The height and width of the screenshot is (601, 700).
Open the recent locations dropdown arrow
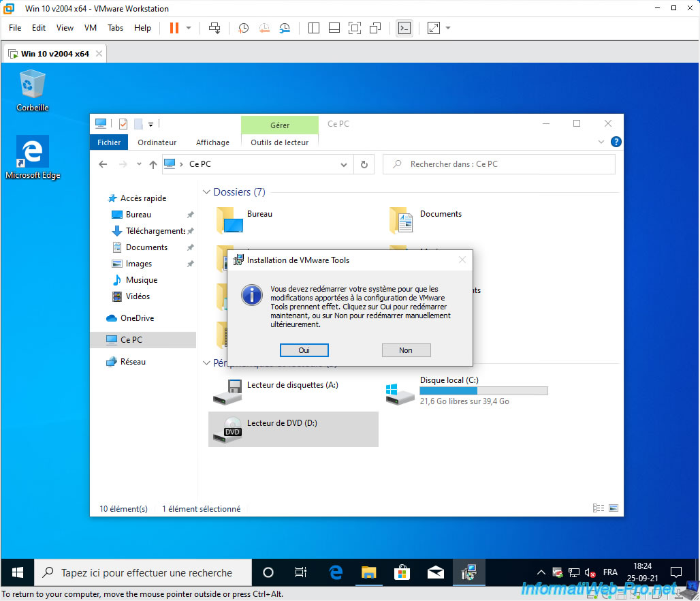(140, 164)
